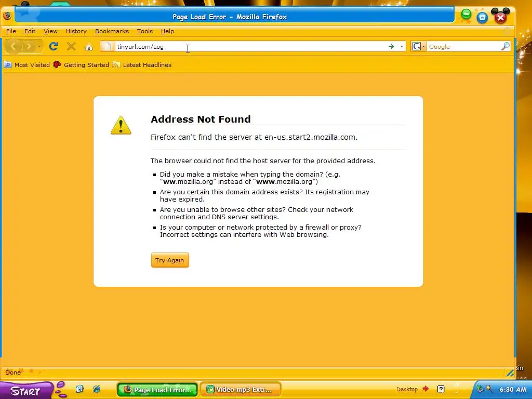This screenshot has height=399, width=532.
Task: Click the page identity icon in address bar
Action: 107,46
